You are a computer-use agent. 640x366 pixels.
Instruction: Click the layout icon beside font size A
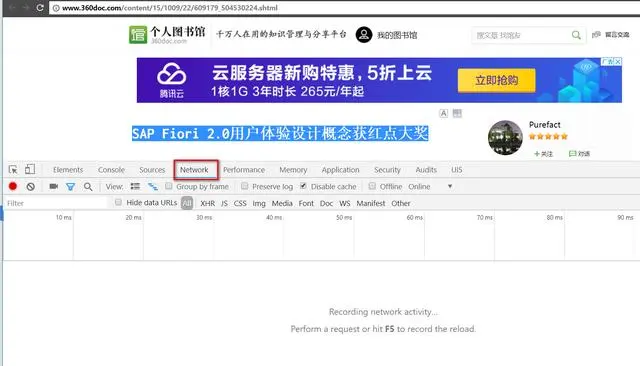click(457, 113)
